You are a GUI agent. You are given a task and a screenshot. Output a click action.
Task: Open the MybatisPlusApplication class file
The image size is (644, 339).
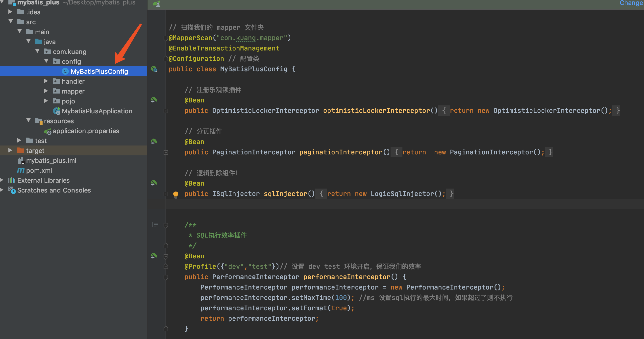coord(97,111)
